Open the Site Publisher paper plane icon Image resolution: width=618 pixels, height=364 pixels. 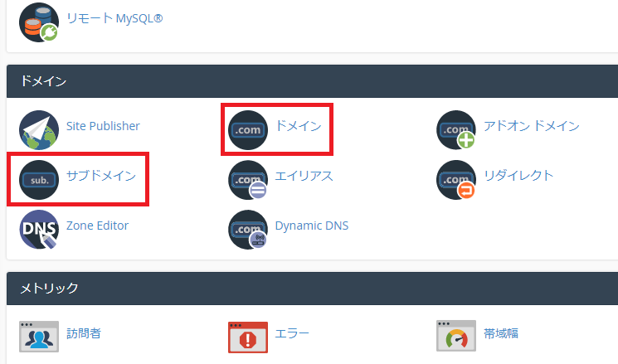(39, 130)
